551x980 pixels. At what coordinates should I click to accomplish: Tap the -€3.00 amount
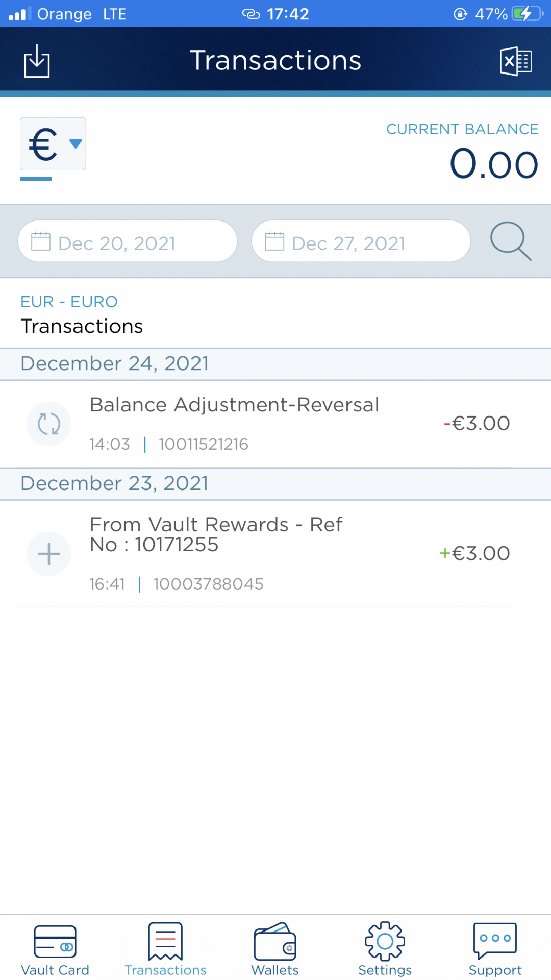[477, 424]
